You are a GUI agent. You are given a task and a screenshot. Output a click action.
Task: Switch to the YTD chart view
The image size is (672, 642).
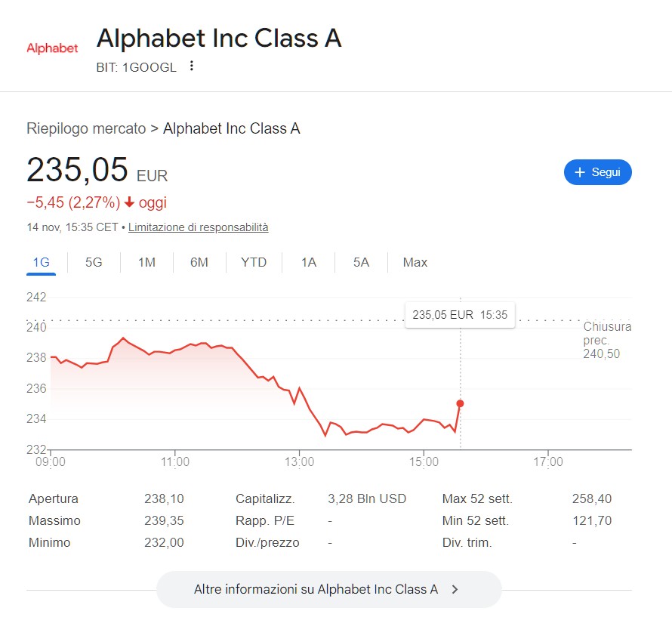pos(254,263)
